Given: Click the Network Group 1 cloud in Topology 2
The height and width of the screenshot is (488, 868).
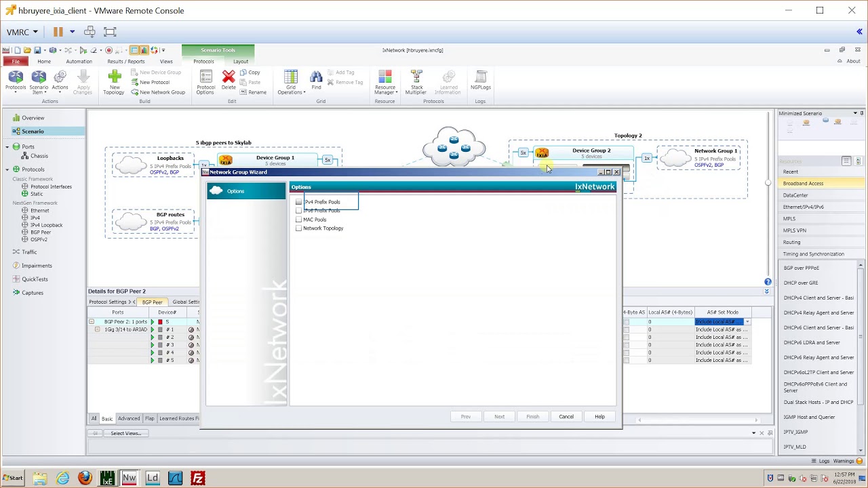Looking at the screenshot, I should pyautogui.click(x=675, y=159).
